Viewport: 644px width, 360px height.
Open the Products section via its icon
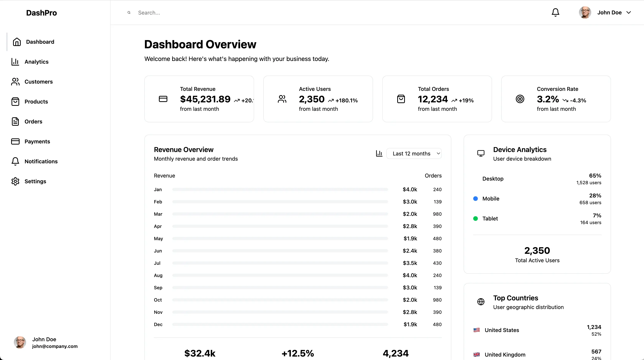tap(15, 101)
